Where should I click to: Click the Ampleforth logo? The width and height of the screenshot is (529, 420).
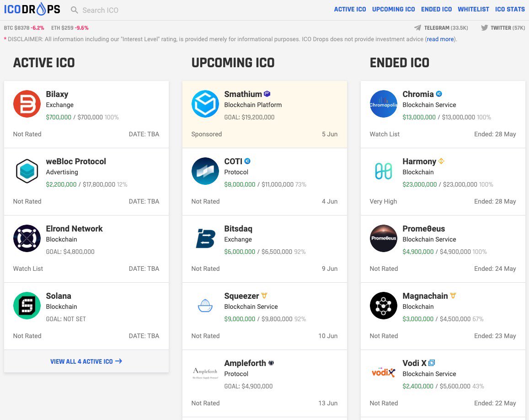click(x=205, y=373)
